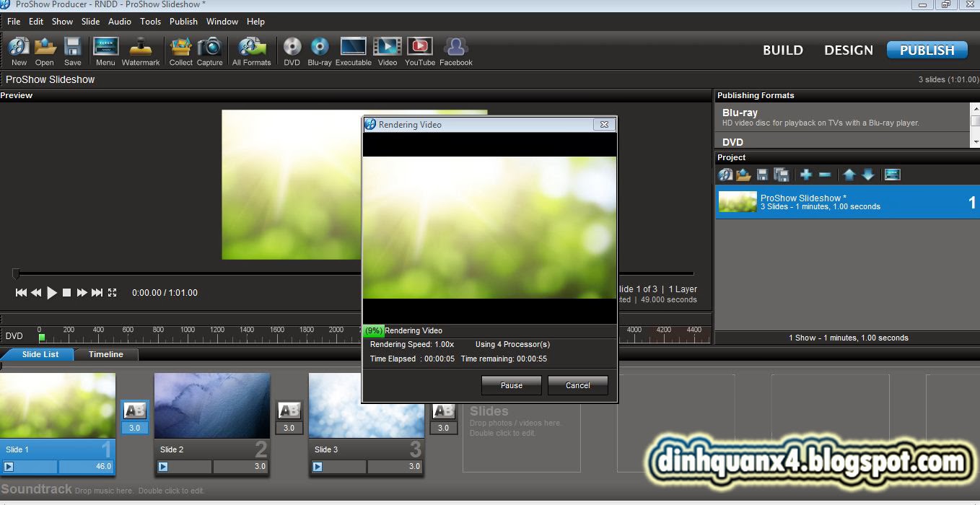This screenshot has width=980, height=505.
Task: Click the rendering progress bar
Action: pyautogui.click(x=490, y=330)
